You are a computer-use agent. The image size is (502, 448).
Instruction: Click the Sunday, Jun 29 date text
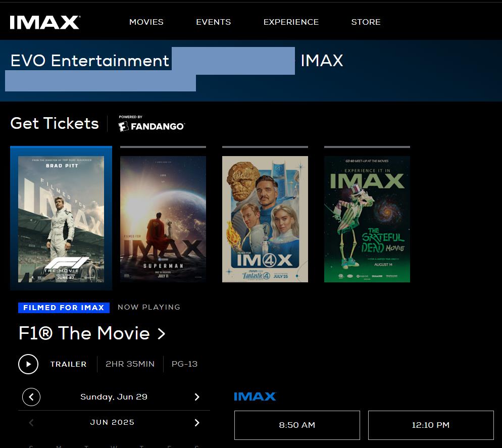[x=114, y=397]
